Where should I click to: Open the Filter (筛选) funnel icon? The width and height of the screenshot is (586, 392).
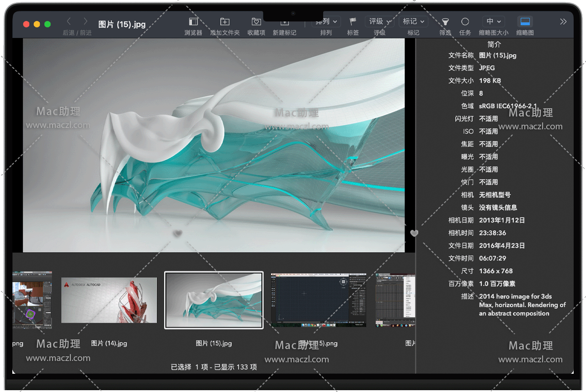coord(445,22)
